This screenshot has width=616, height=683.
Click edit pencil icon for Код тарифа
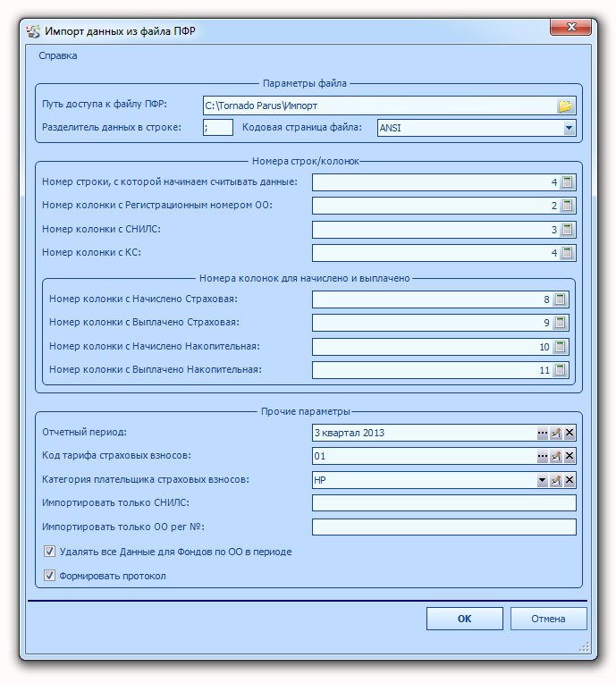555,456
